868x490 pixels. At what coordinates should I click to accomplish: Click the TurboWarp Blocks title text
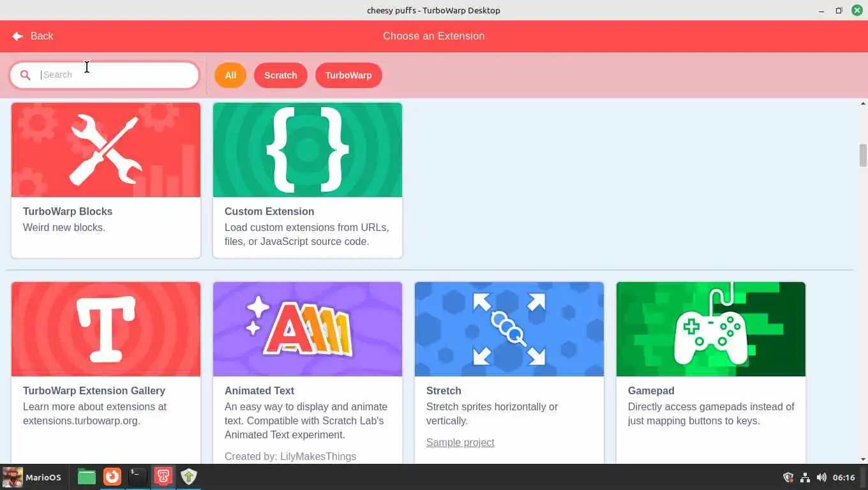68,211
